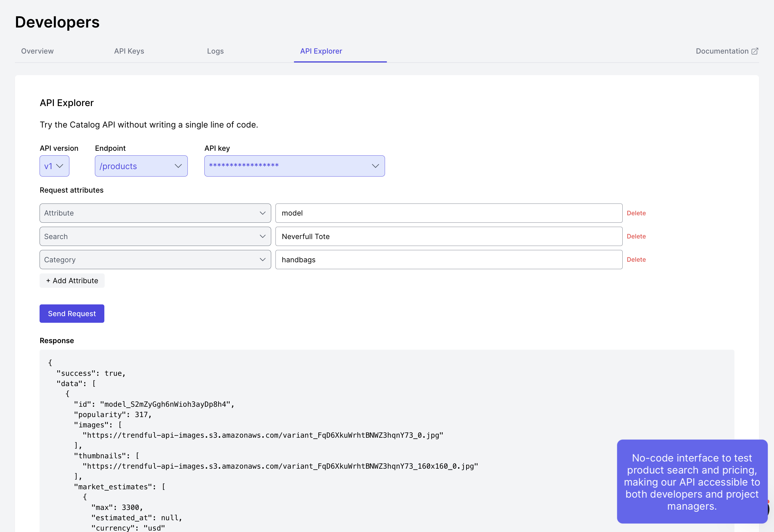Image resolution: width=774 pixels, height=532 pixels.
Task: Open the API version v1 dropdown
Action: coord(54,166)
